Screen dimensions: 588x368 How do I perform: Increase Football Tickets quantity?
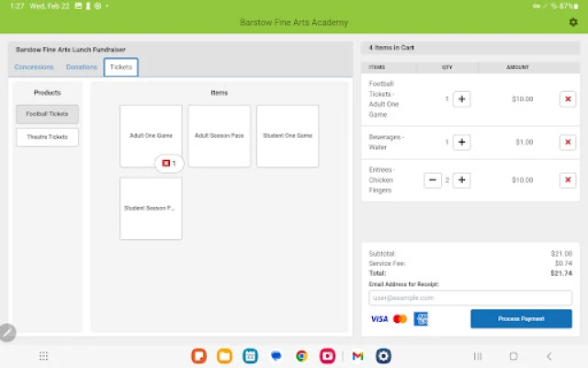pos(462,99)
